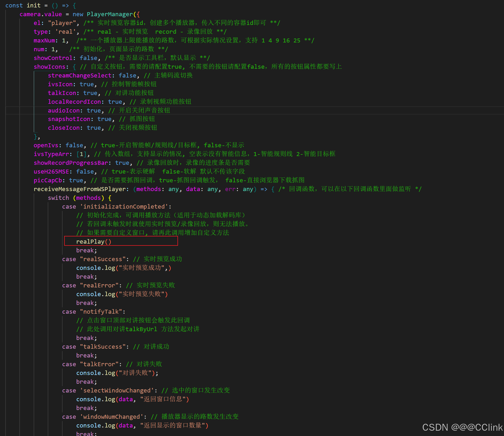Click the ivsTypeArr array value [1]
This screenshot has width=504, height=436.
coord(81,154)
